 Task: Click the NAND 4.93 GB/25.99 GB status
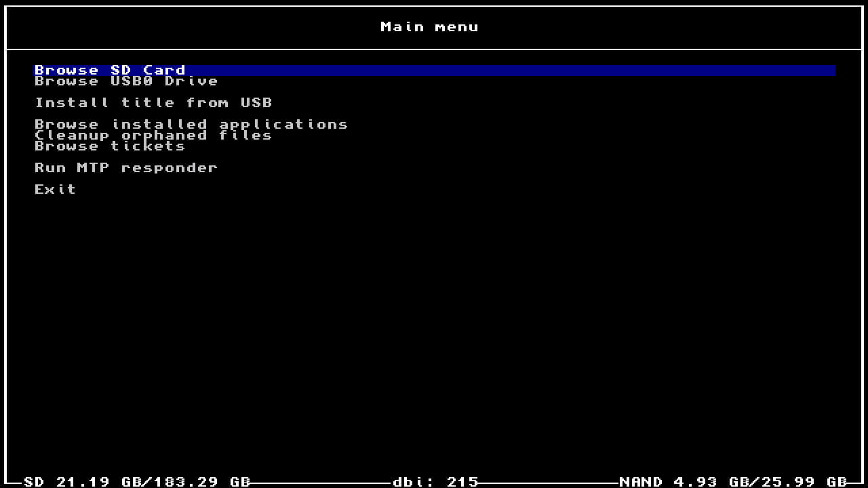point(734,482)
